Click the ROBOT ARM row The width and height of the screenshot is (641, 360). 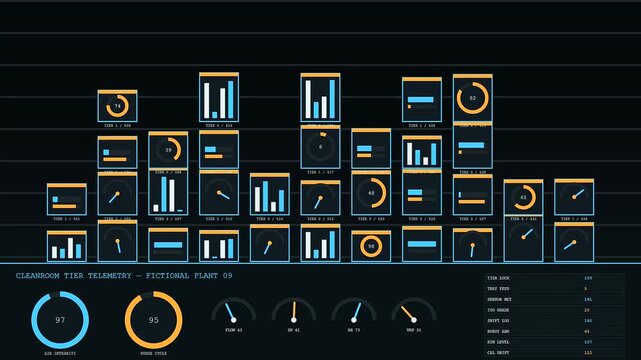point(554,331)
